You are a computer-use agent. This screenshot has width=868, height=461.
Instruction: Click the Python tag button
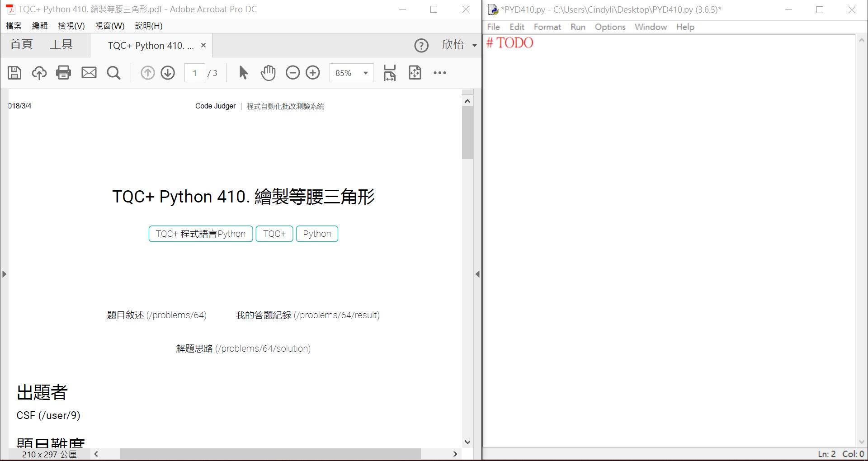click(x=317, y=234)
